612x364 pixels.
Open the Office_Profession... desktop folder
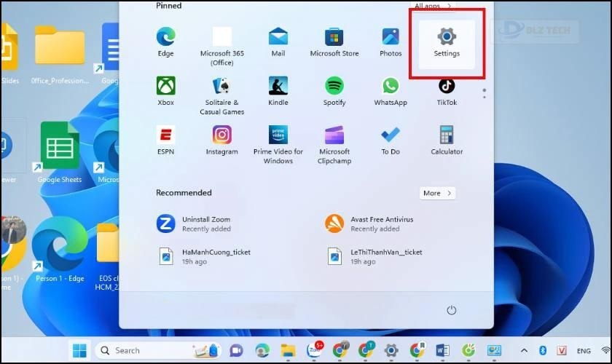click(59, 55)
